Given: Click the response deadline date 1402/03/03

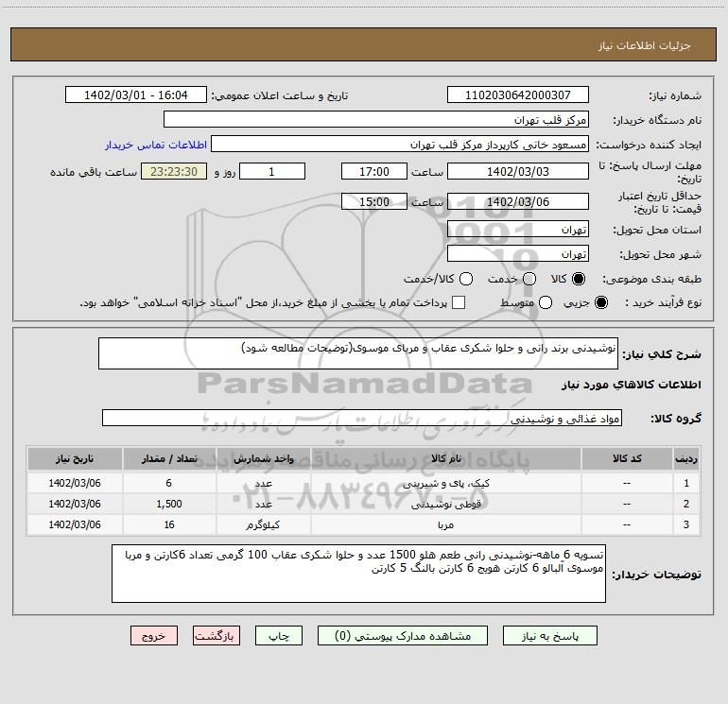Looking at the screenshot, I should 518,171.
